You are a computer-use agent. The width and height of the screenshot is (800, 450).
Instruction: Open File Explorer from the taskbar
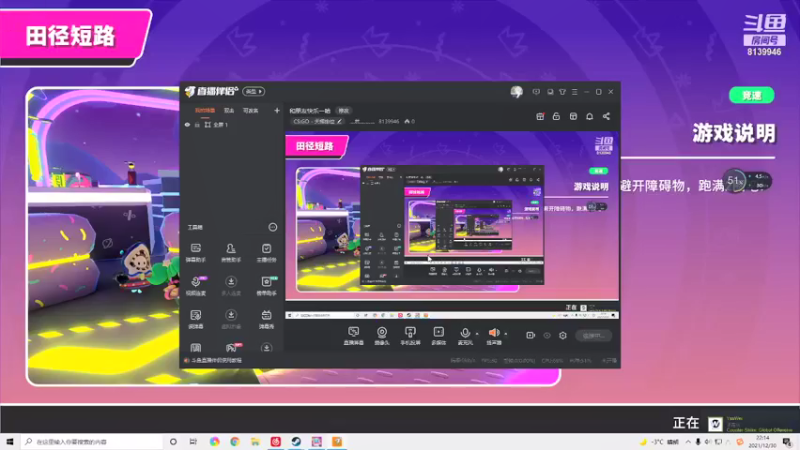point(255,441)
